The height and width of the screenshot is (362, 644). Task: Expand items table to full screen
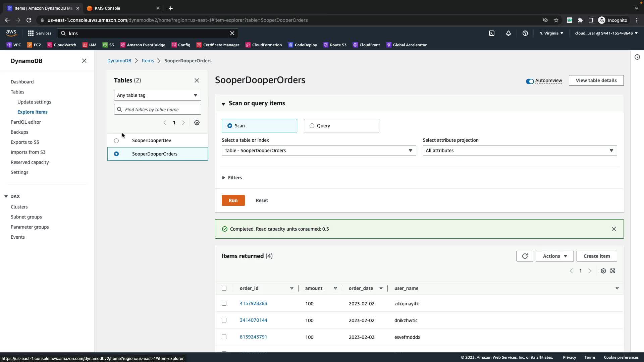point(613,271)
